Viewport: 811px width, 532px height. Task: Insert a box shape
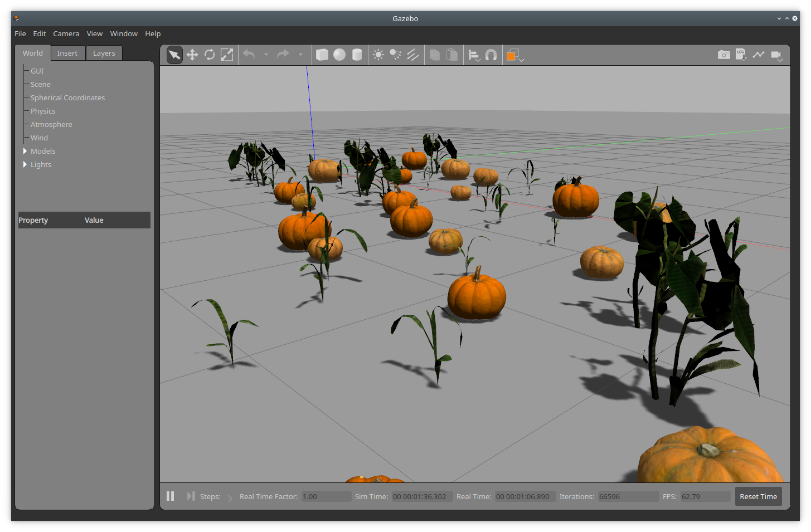coord(322,55)
